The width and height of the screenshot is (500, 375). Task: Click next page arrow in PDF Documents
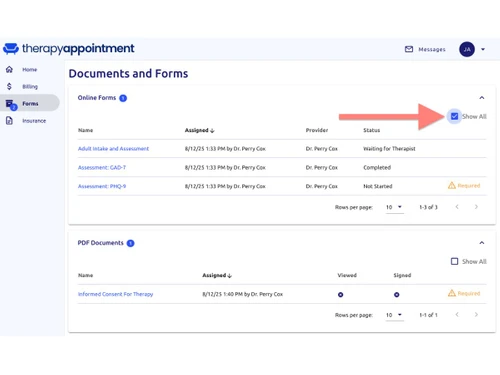coord(476,314)
